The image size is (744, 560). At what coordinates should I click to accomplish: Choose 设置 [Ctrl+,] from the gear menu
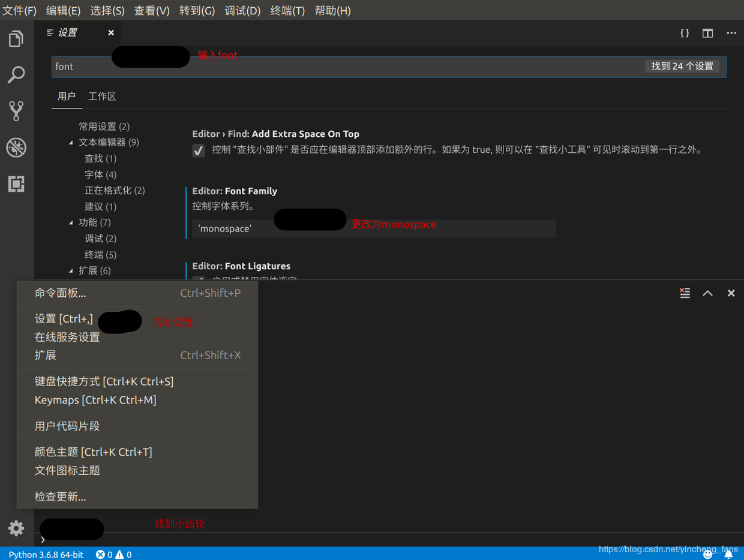tap(138, 319)
